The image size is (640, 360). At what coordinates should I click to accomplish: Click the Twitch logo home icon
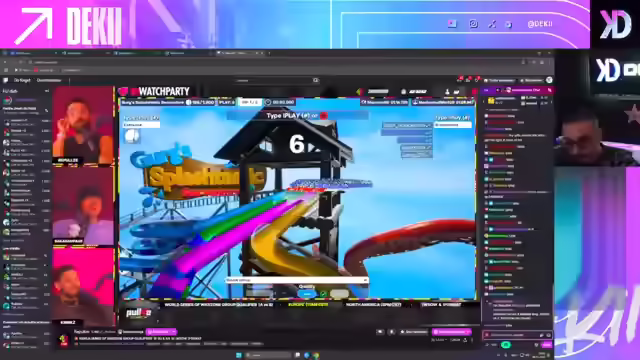[6, 80]
